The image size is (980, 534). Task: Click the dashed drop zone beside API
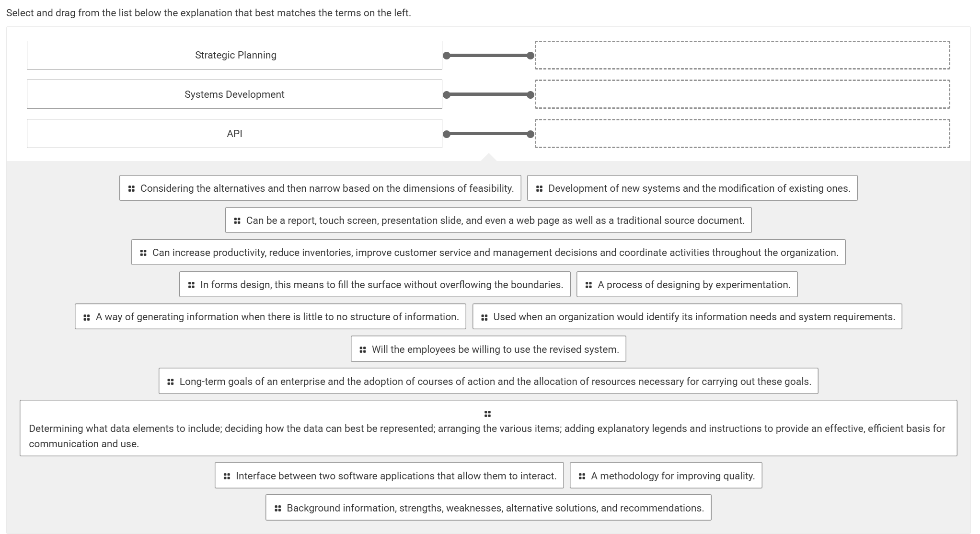click(742, 133)
